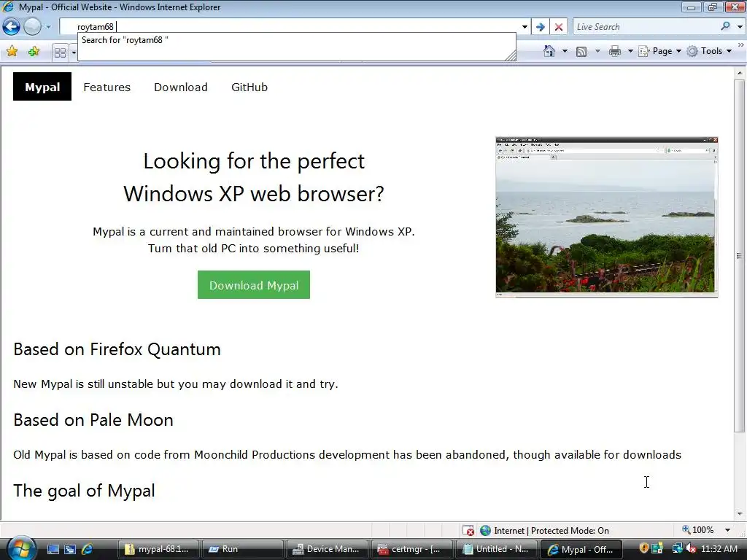The height and width of the screenshot is (560, 747).
Task: Click the blocked pop-up status bar icon
Action: click(x=468, y=530)
